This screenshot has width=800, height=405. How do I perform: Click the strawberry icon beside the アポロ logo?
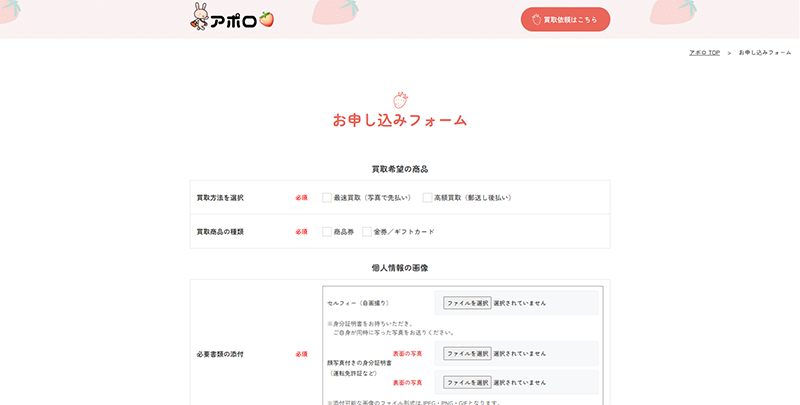(266, 19)
